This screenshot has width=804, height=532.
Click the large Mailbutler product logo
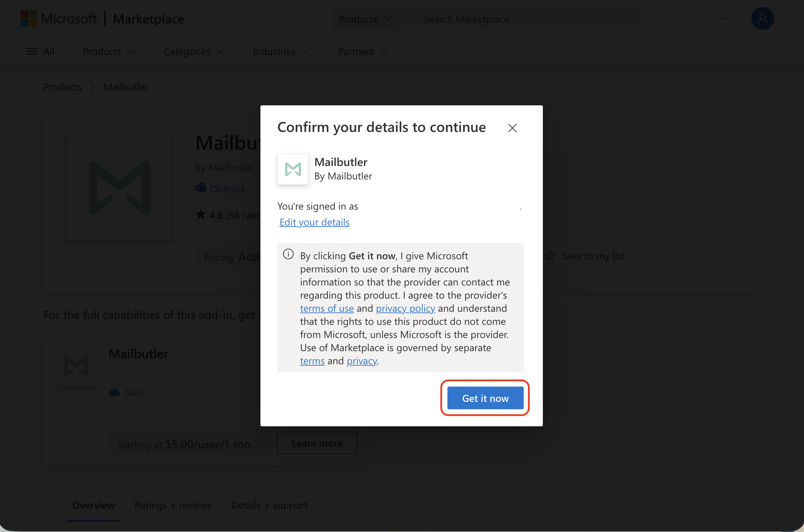(x=119, y=187)
